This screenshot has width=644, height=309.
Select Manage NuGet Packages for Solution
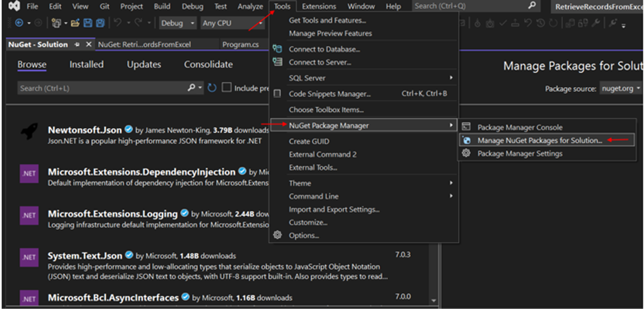539,140
